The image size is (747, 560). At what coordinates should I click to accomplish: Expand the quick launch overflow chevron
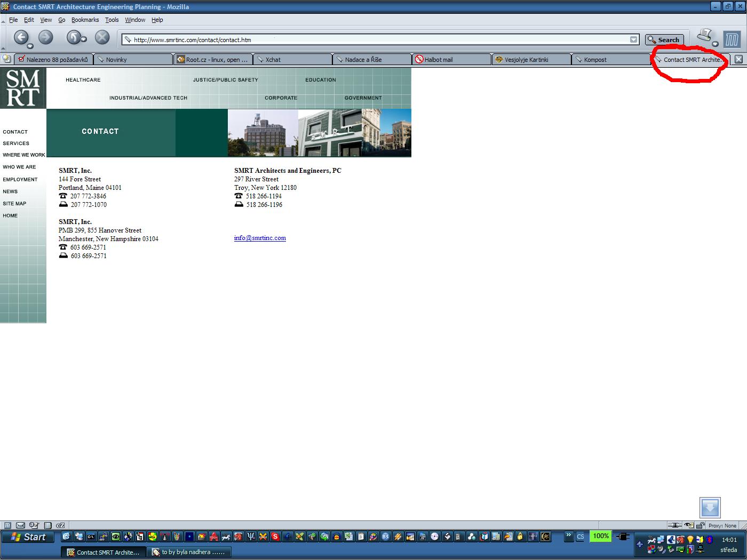[x=568, y=535]
